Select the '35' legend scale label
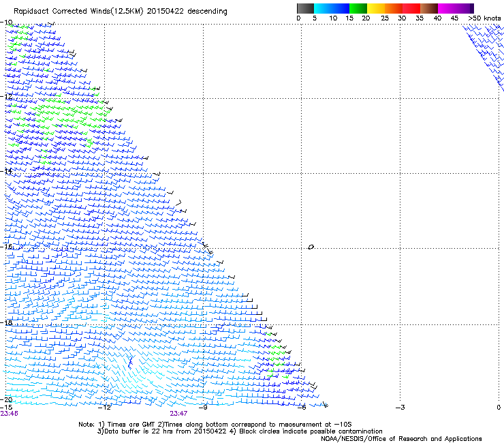The height and width of the screenshot is (443, 504). click(x=420, y=18)
